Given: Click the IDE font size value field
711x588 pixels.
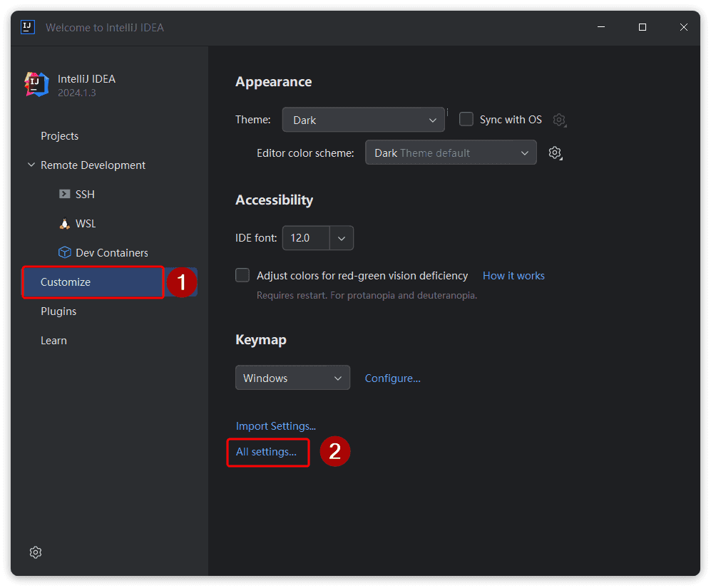Looking at the screenshot, I should tap(306, 238).
